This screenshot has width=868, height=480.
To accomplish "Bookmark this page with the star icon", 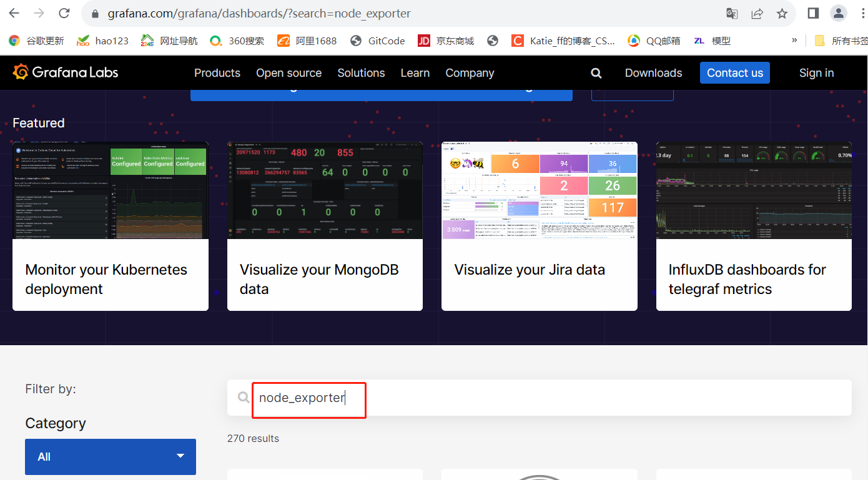I will [x=782, y=13].
